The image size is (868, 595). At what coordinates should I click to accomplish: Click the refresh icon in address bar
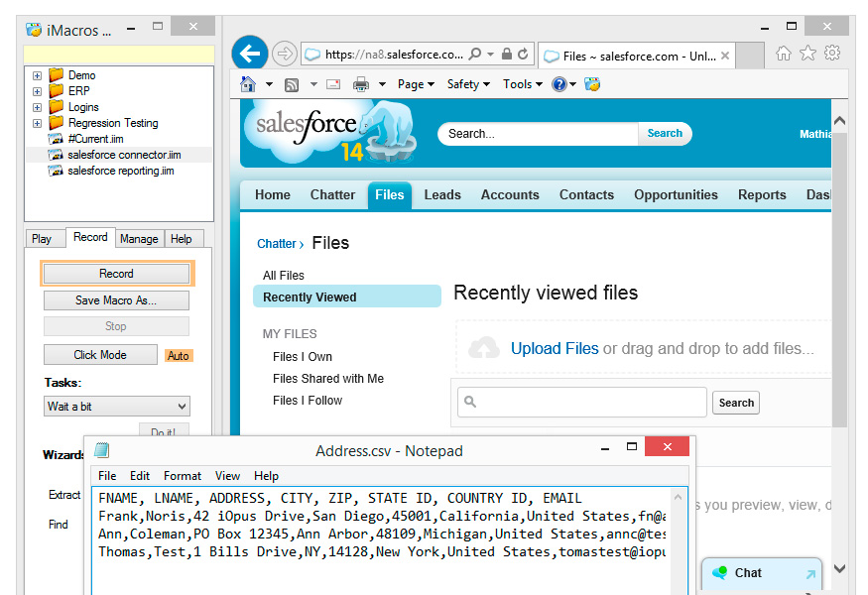point(523,54)
